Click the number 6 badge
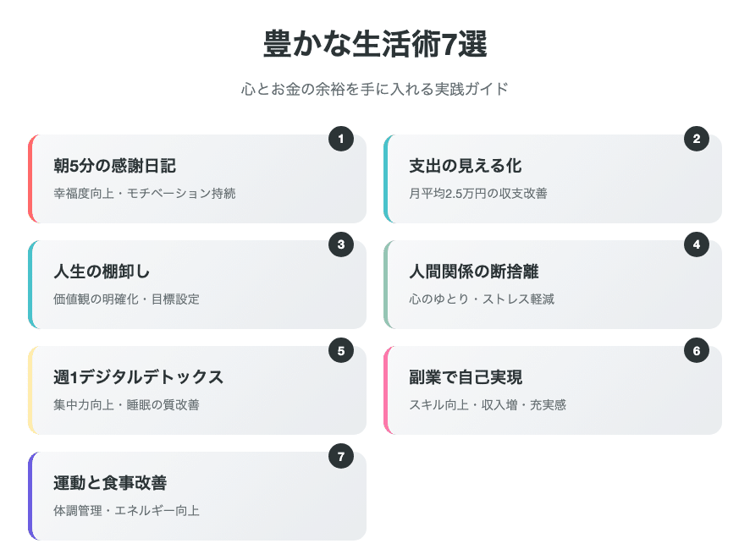Image resolution: width=750 pixels, height=560 pixels. pyautogui.click(x=696, y=350)
